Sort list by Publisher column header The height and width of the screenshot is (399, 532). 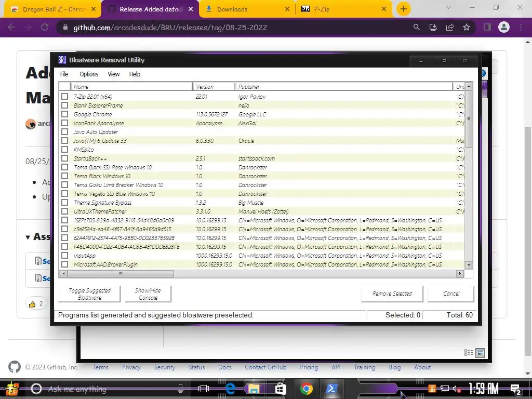pos(344,87)
